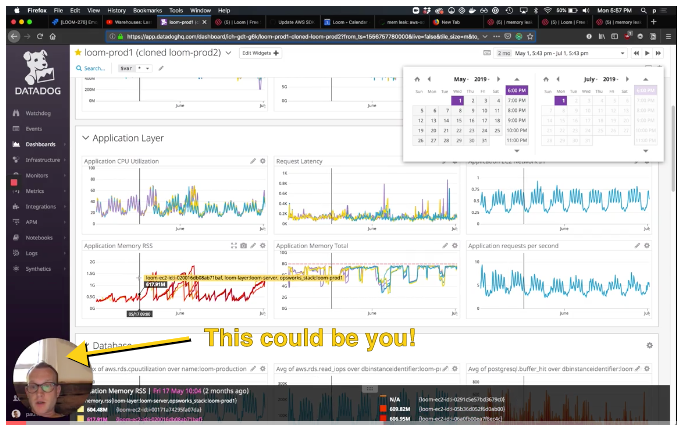
Task: Bookmark the page with the URL bar star
Action: pos(530,37)
